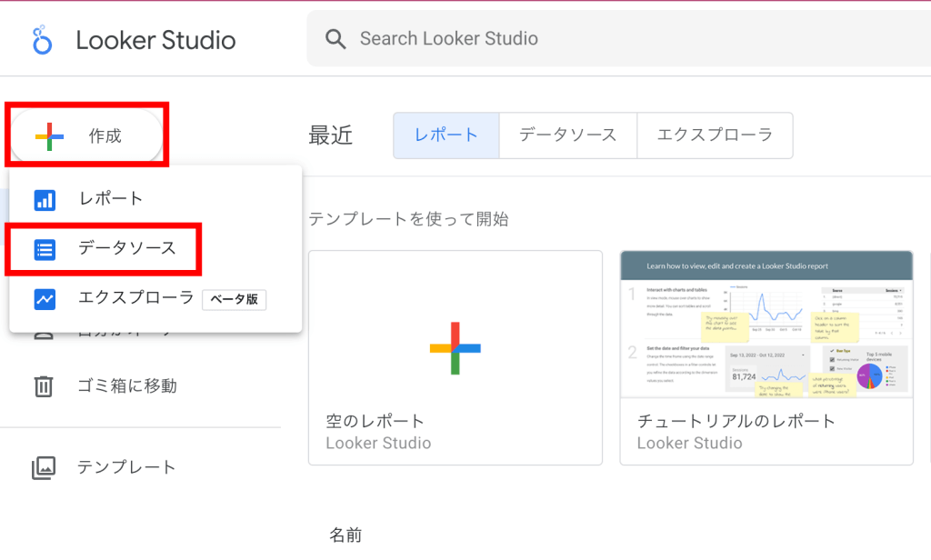The height and width of the screenshot is (560, 931).
Task: Click テンプレートを使って開始 heading text
Action: click(x=408, y=219)
